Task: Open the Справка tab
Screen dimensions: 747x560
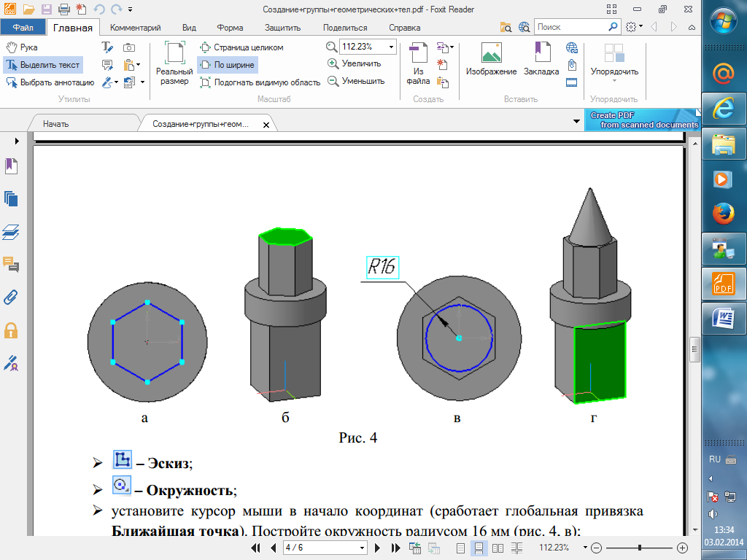Action: tap(404, 28)
